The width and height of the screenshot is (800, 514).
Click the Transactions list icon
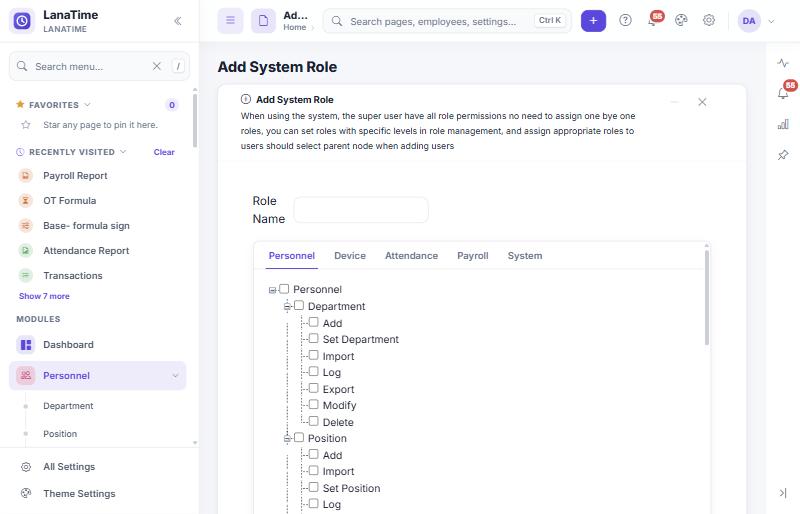[x=26, y=276]
